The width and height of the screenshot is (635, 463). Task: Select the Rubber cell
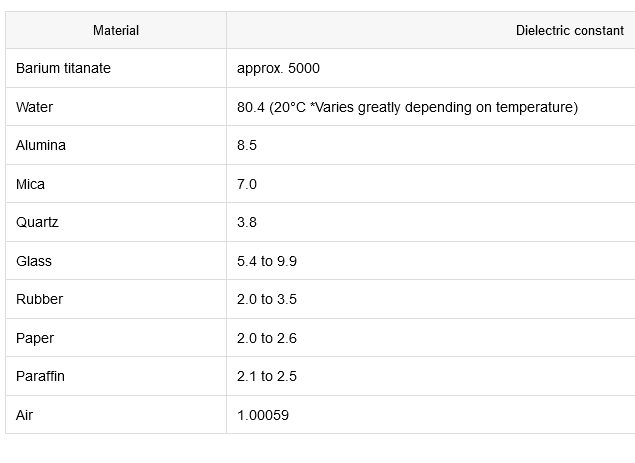pyautogui.click(x=39, y=299)
